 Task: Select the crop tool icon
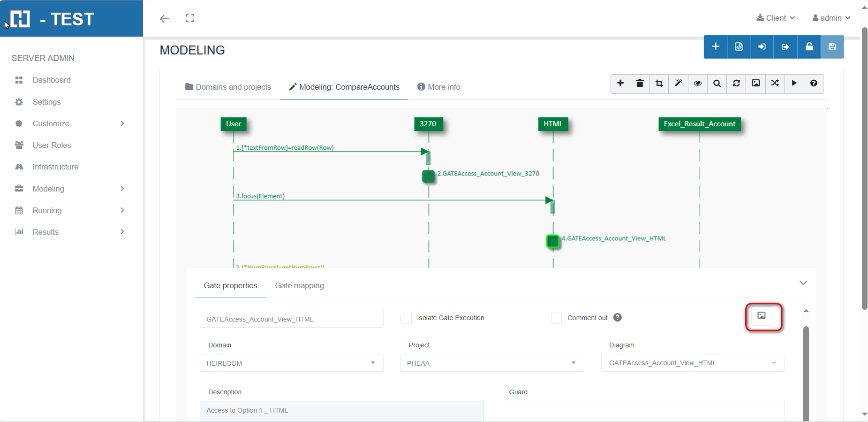pos(659,84)
